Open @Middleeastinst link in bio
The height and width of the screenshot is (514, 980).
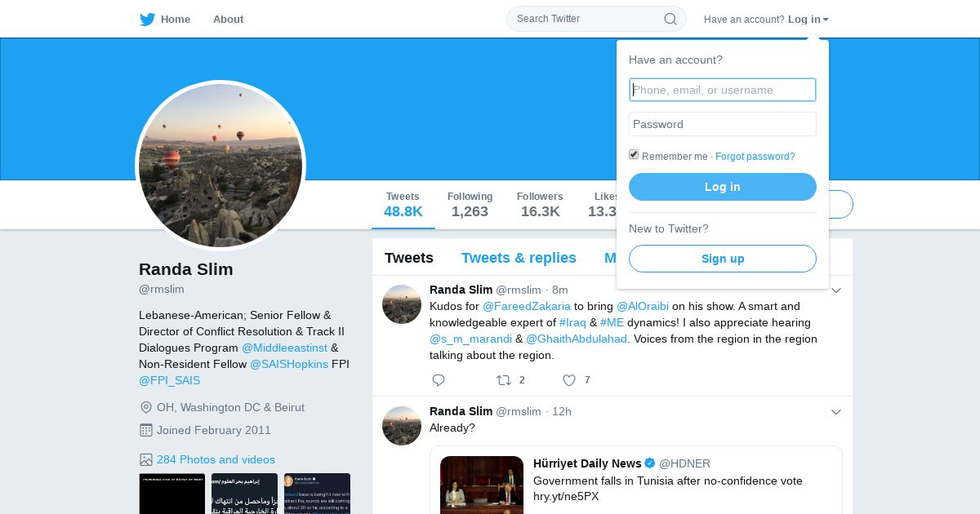(x=284, y=348)
